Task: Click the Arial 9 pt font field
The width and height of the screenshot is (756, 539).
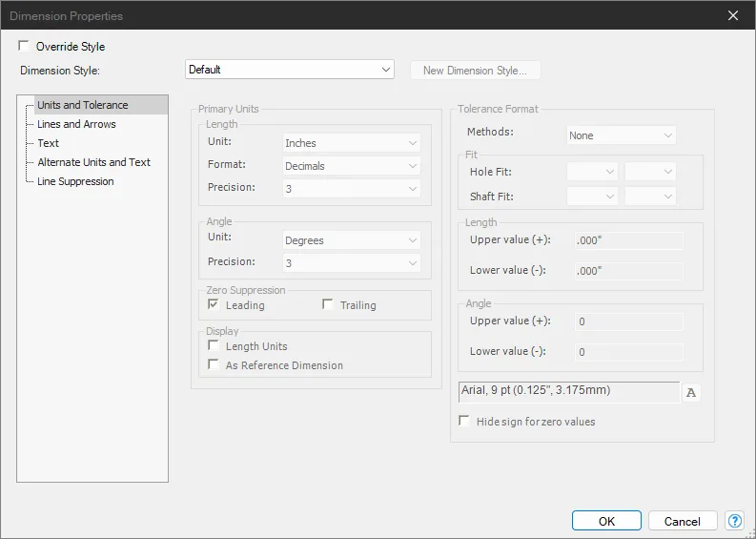Action: 569,392
